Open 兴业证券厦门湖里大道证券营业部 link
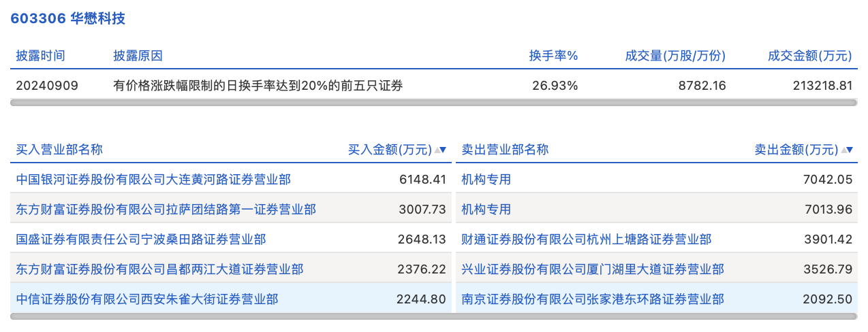This screenshot has height=332, width=868. [x=593, y=269]
